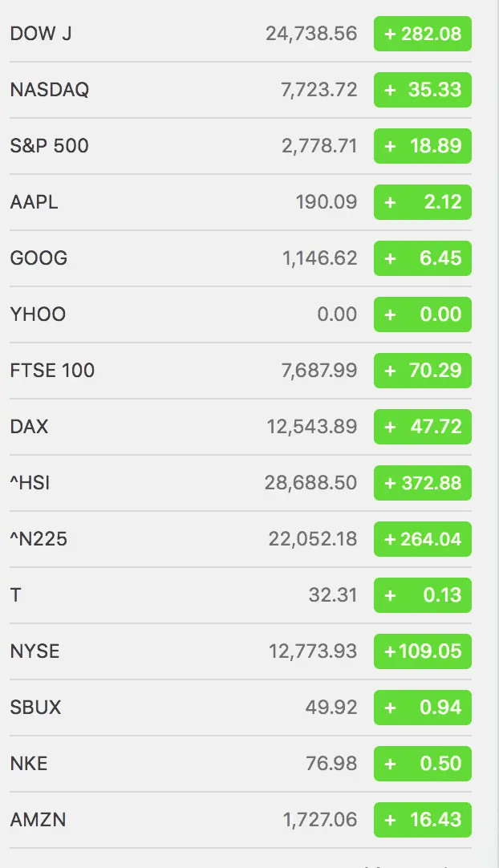Click the ^HSI +372.88 change badge
This screenshot has width=499, height=868.
pyautogui.click(x=423, y=483)
